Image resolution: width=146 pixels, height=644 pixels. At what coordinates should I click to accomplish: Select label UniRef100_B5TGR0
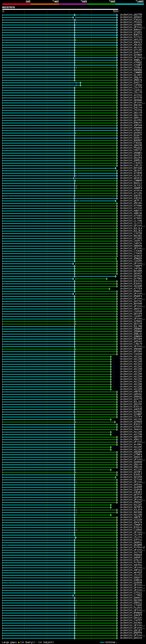click(x=131, y=351)
